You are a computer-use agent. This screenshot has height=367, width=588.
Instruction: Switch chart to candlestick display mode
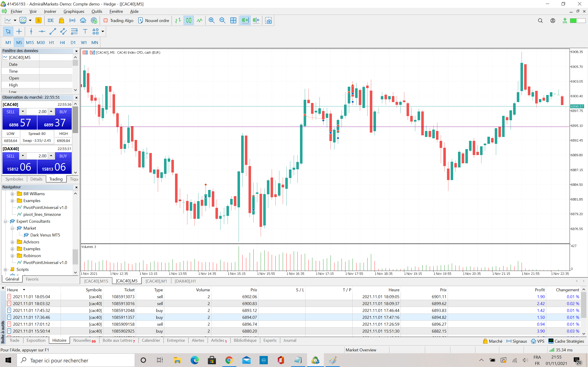pyautogui.click(x=189, y=21)
